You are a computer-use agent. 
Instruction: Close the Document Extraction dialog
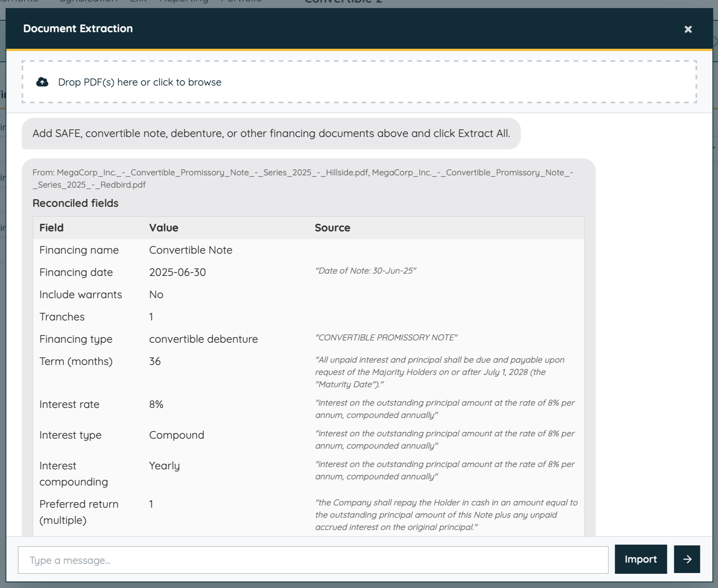coord(688,29)
